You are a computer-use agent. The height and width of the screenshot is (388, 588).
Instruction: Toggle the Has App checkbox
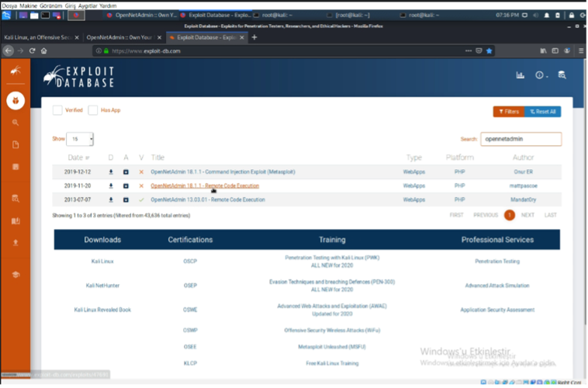coord(92,110)
